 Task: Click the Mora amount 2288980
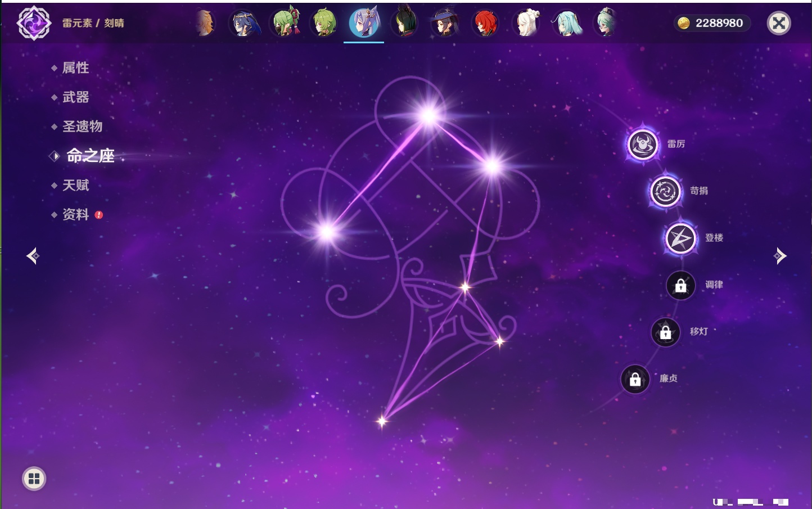pos(719,23)
